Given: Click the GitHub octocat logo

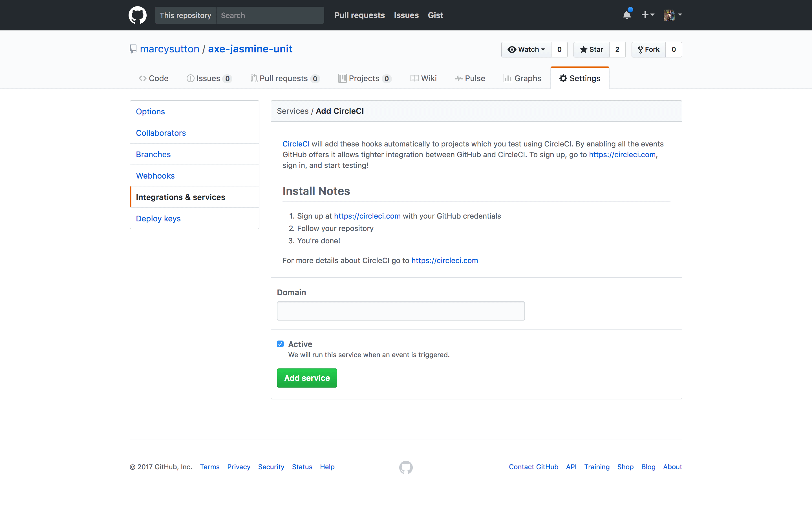Looking at the screenshot, I should pos(137,15).
